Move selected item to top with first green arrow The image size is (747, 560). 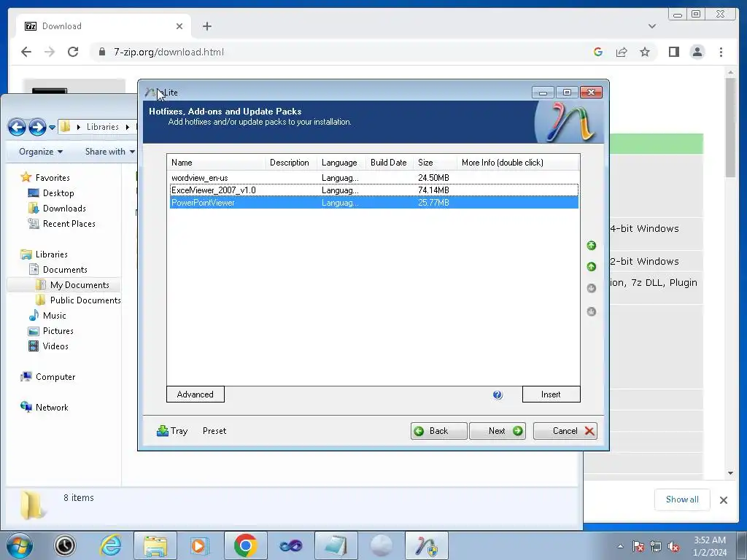591,245
